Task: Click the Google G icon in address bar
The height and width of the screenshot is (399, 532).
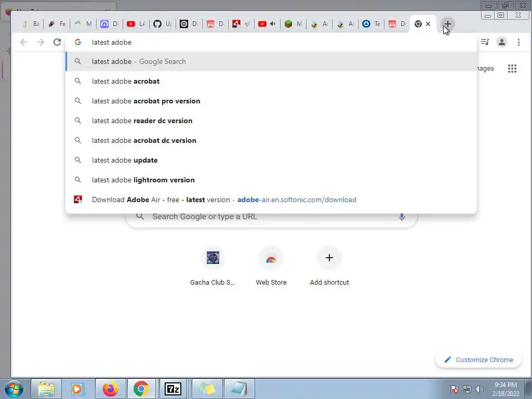Action: (x=78, y=42)
